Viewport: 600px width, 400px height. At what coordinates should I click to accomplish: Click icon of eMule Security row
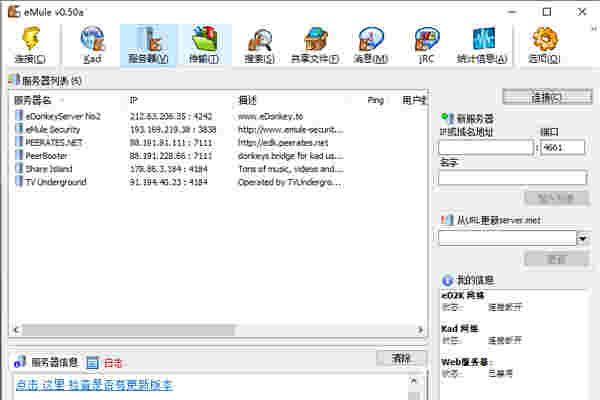(19, 129)
